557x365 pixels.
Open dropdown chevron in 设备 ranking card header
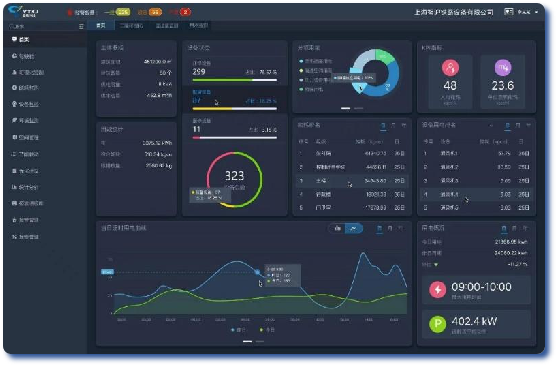pyautogui.click(x=491, y=125)
